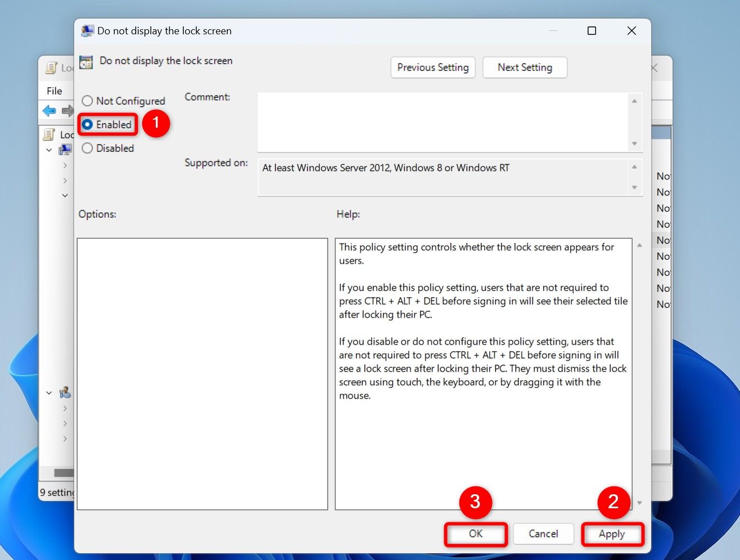This screenshot has height=560, width=740.
Task: Click the "Help:" label
Action: tap(348, 214)
